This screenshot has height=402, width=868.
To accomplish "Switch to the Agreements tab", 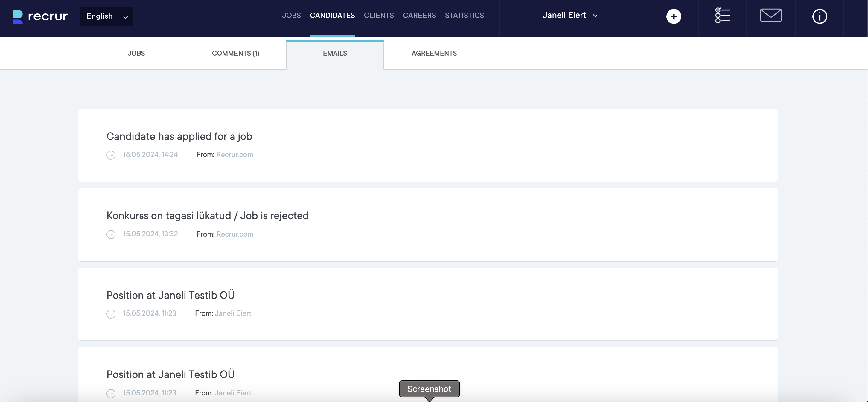I will [x=434, y=53].
